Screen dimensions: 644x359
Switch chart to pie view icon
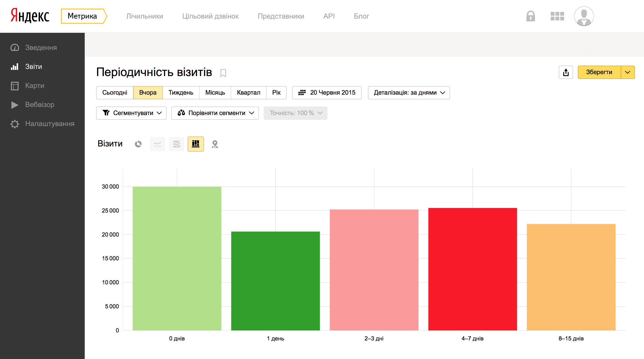(x=138, y=144)
